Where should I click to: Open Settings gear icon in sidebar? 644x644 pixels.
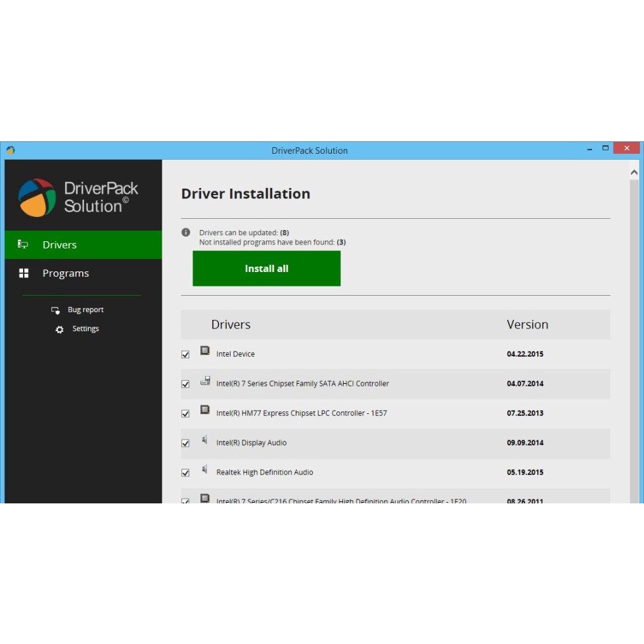pyautogui.click(x=60, y=329)
